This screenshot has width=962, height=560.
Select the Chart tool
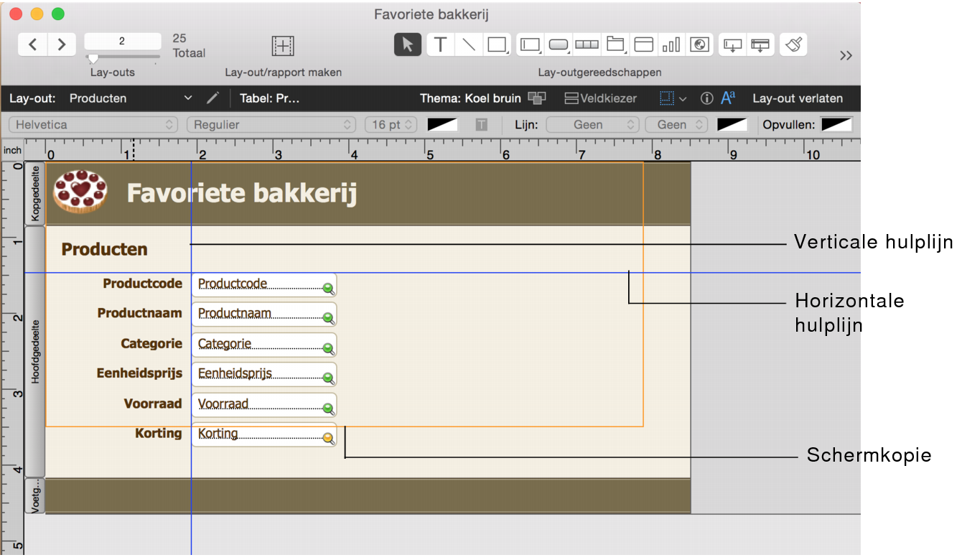(x=671, y=45)
